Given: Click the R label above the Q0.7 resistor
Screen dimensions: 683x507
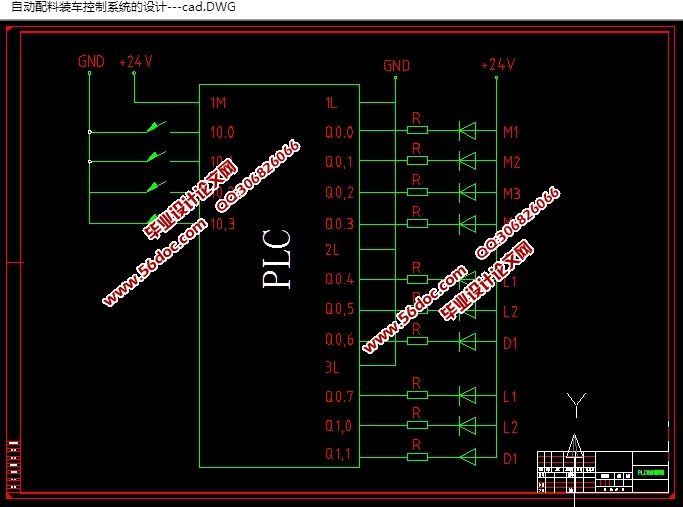Looking at the screenshot, I should [x=416, y=383].
